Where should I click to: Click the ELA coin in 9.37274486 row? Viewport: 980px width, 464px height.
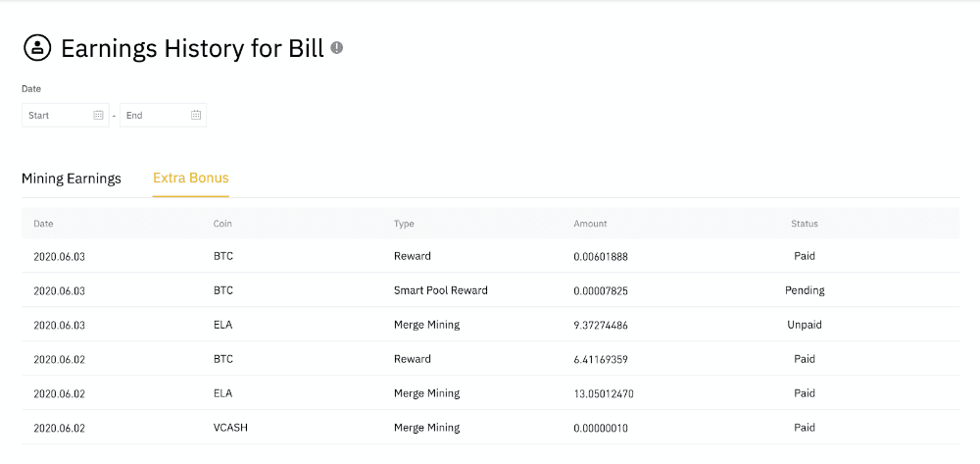click(x=223, y=325)
